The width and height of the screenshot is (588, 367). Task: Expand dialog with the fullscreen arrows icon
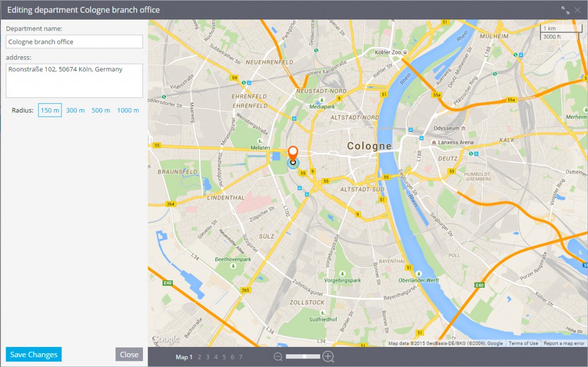click(565, 10)
